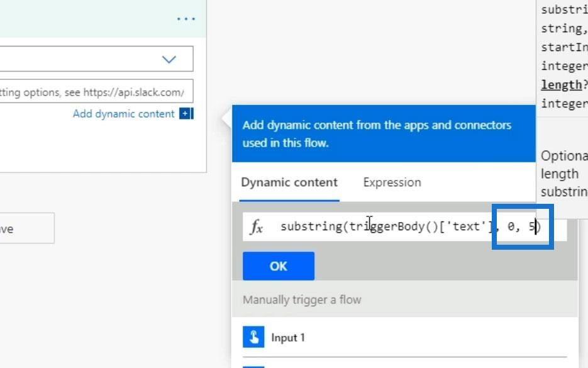Select the Input 1 dynamic content item
Screen dimensions: 588x368
[x=404, y=338]
